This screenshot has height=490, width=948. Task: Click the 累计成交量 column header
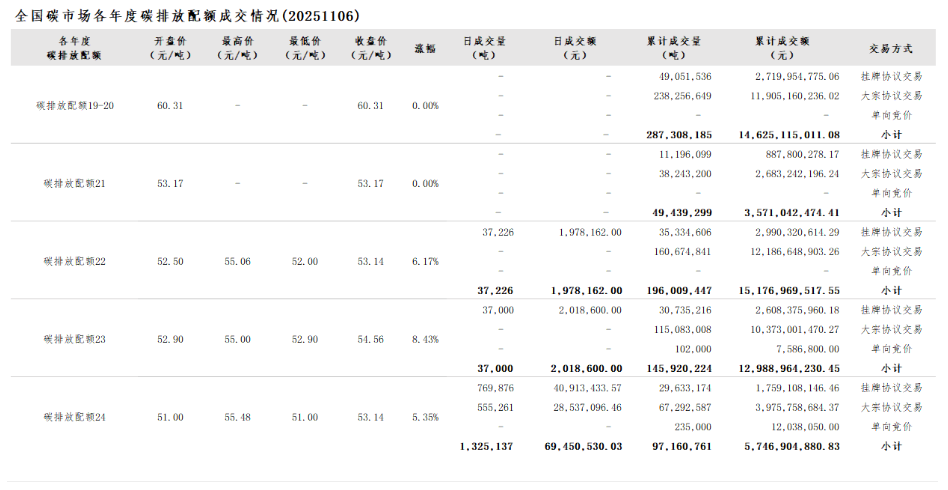[x=680, y=47]
